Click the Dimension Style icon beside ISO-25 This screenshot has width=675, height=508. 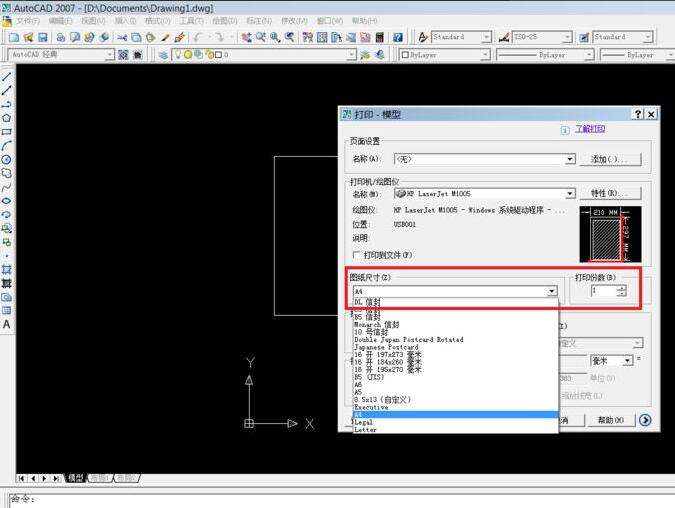504,37
